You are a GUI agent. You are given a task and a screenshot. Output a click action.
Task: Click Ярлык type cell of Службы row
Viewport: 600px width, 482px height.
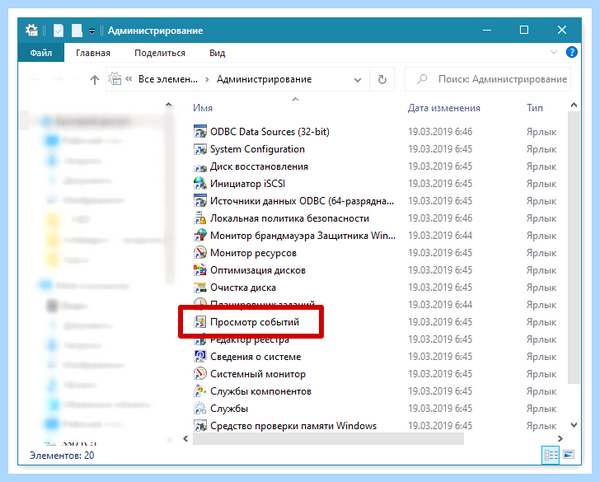(x=541, y=409)
